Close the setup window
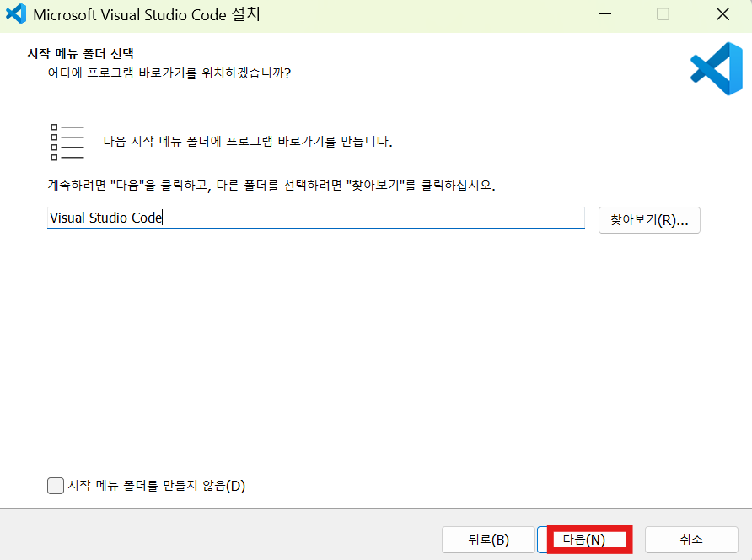This screenshot has width=752, height=560. [x=722, y=14]
